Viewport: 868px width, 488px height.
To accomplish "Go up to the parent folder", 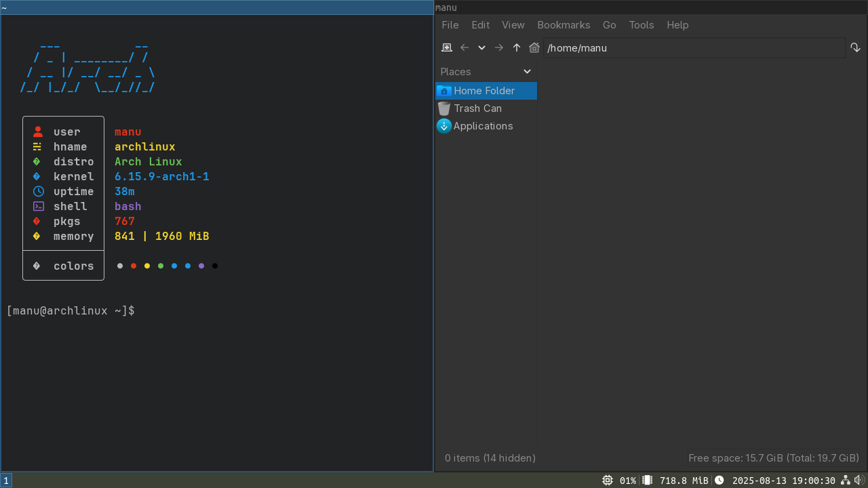I will 517,47.
